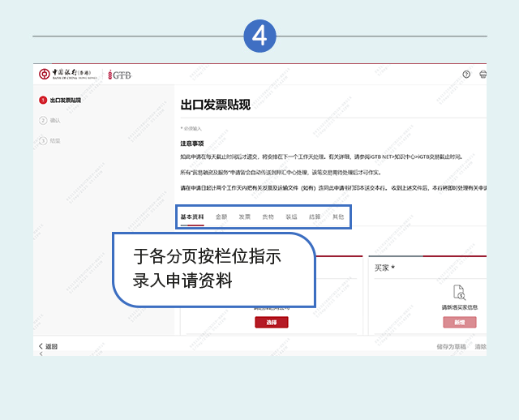Click the step 3 结果 circle indicator

tap(43, 140)
